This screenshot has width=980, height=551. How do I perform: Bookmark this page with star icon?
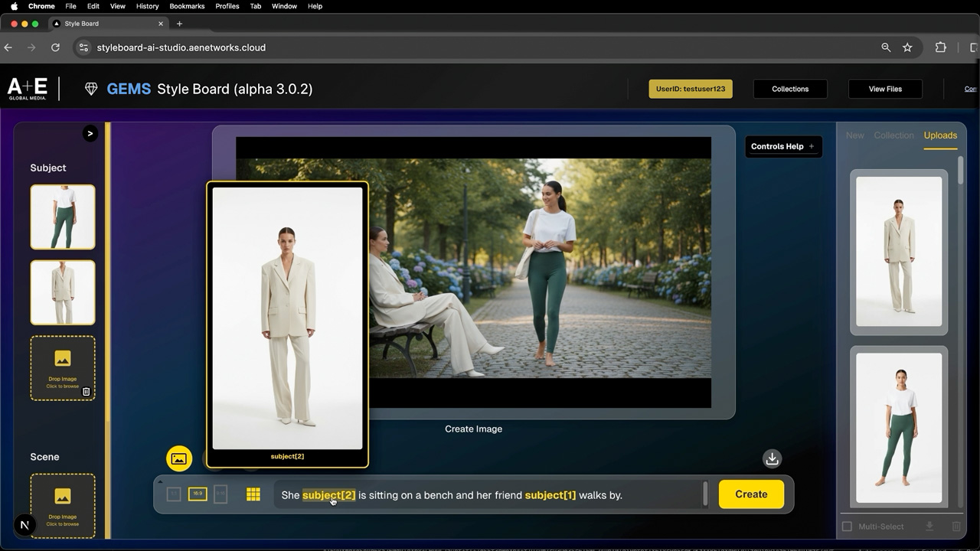point(907,47)
